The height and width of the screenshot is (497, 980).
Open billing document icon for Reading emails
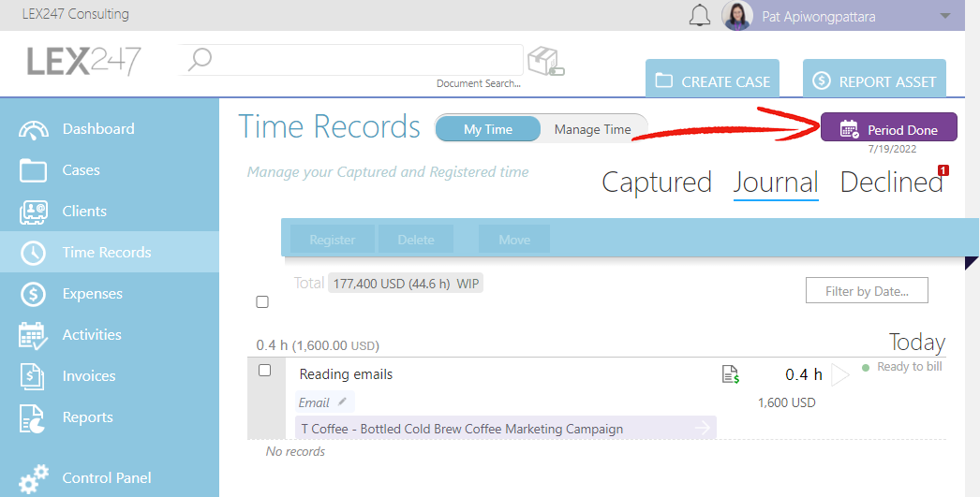(731, 374)
